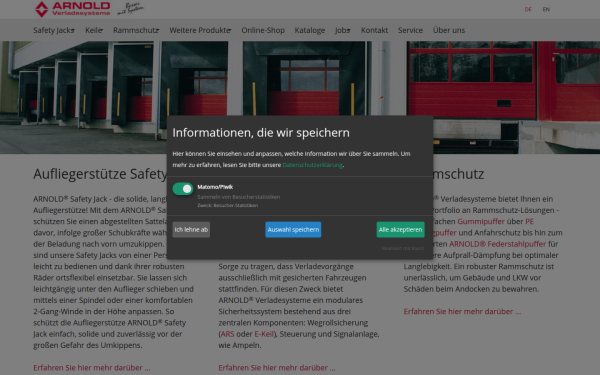Click Erfahren Sie hier mehr under Rammschutz

click(x=462, y=311)
